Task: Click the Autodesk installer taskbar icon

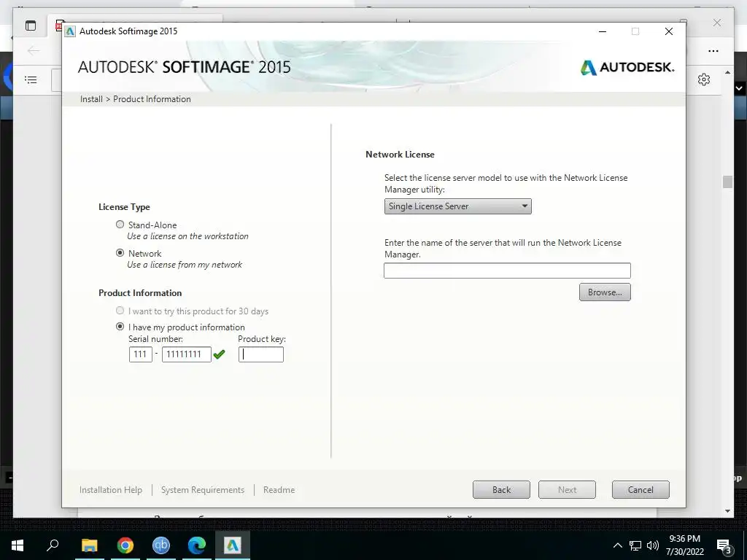Action: pos(233,545)
